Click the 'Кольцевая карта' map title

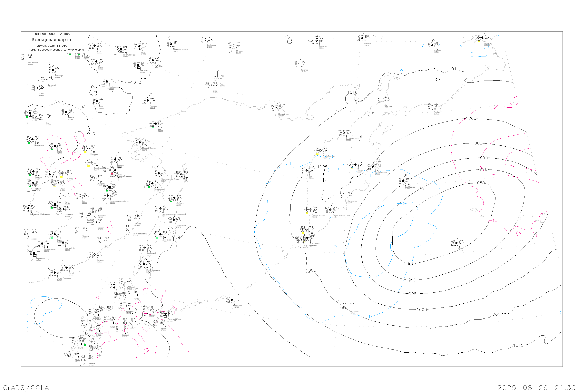tap(51, 40)
